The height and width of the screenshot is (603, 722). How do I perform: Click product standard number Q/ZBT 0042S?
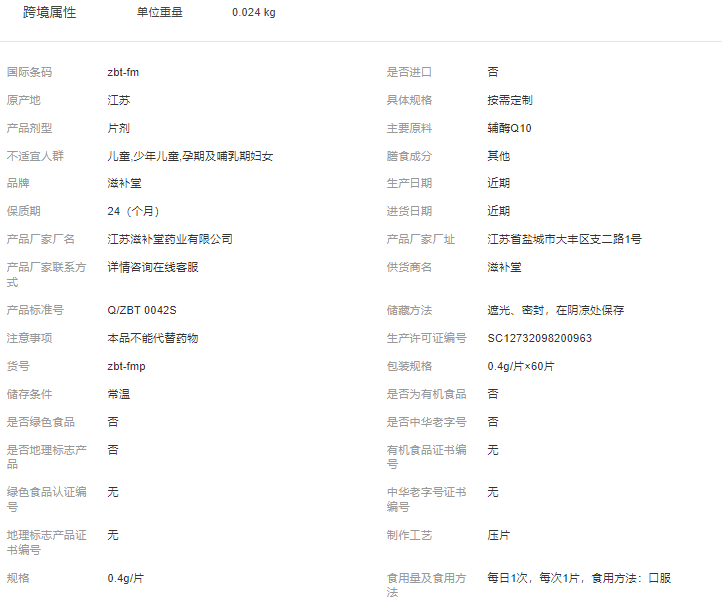(142, 310)
